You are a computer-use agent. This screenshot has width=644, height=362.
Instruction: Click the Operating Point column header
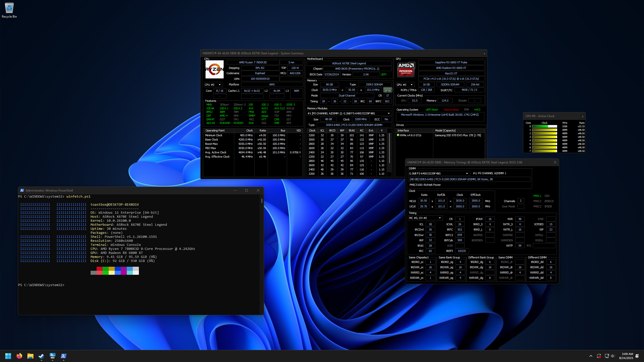point(215,130)
